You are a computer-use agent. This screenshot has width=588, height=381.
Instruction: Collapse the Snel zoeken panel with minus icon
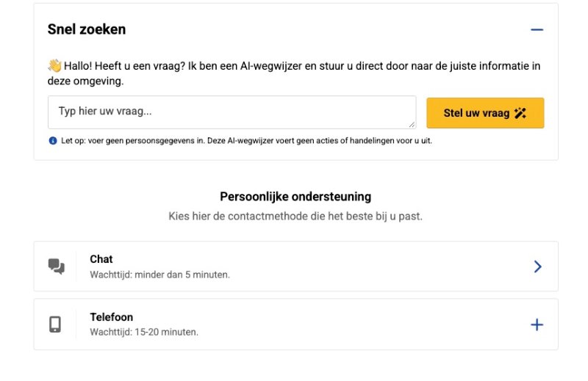pyautogui.click(x=537, y=29)
